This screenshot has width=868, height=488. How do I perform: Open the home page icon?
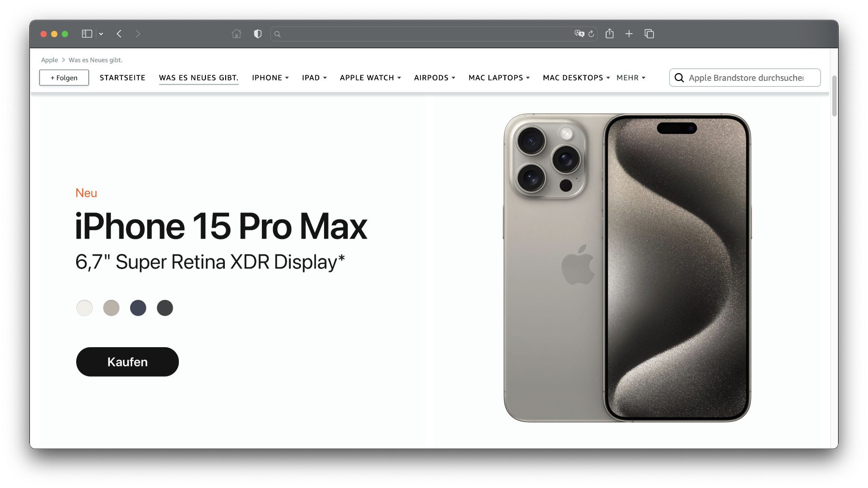click(x=236, y=34)
